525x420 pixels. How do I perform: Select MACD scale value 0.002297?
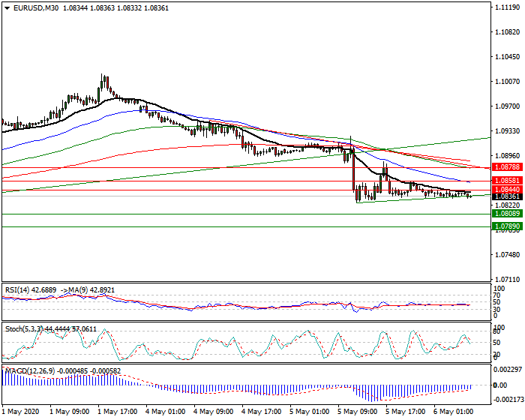508,369
